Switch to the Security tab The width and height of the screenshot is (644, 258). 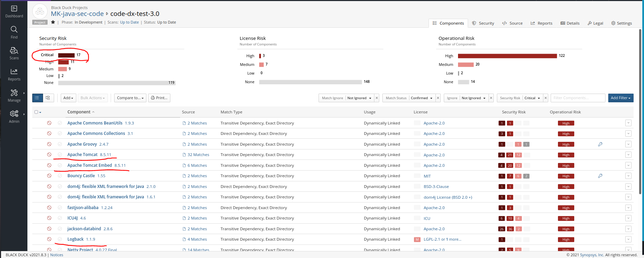coord(483,23)
